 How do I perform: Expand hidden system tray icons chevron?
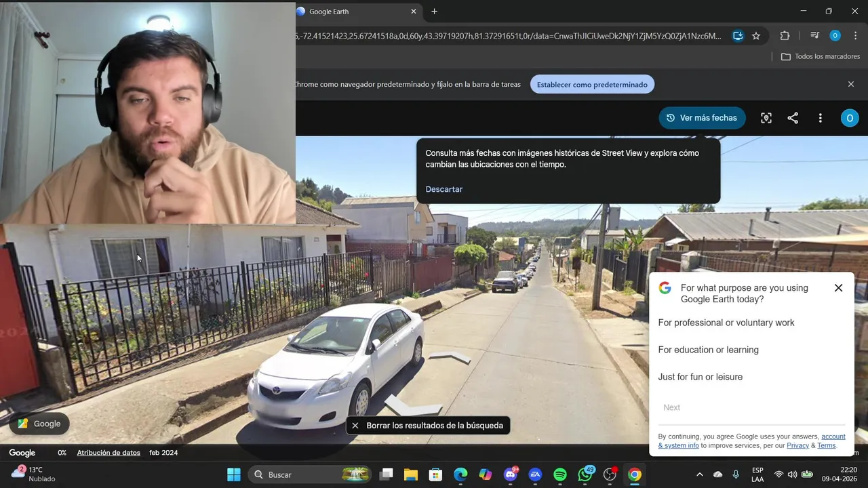(x=700, y=474)
